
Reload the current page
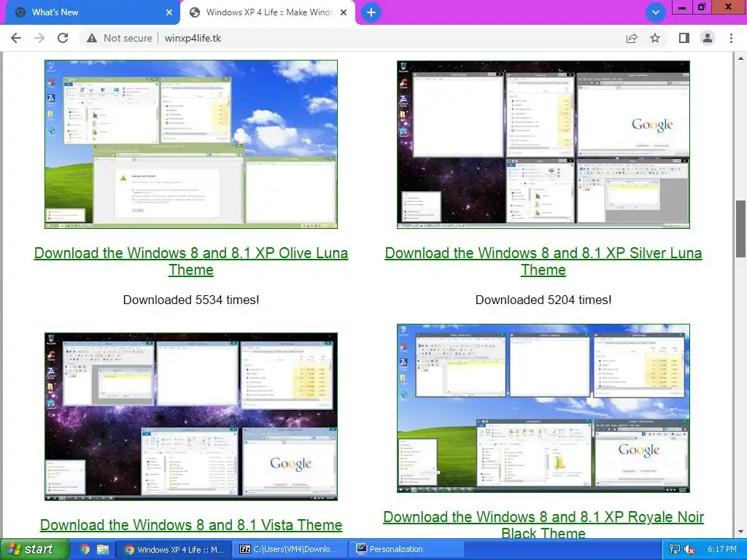coord(63,38)
